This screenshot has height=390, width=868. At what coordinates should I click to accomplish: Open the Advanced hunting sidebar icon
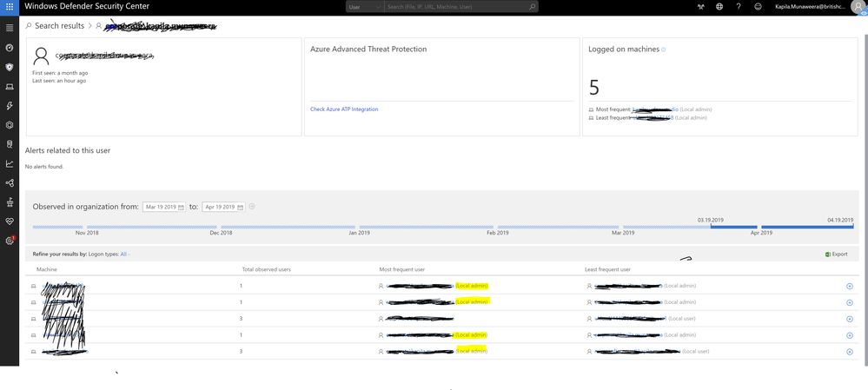coord(10,144)
